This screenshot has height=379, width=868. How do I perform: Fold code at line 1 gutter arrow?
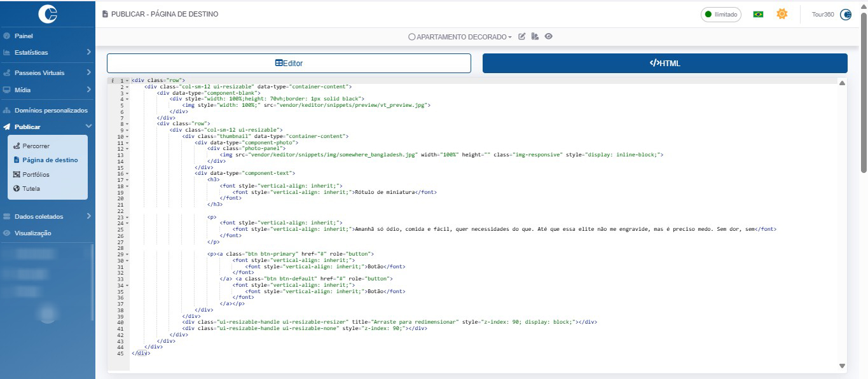click(127, 81)
